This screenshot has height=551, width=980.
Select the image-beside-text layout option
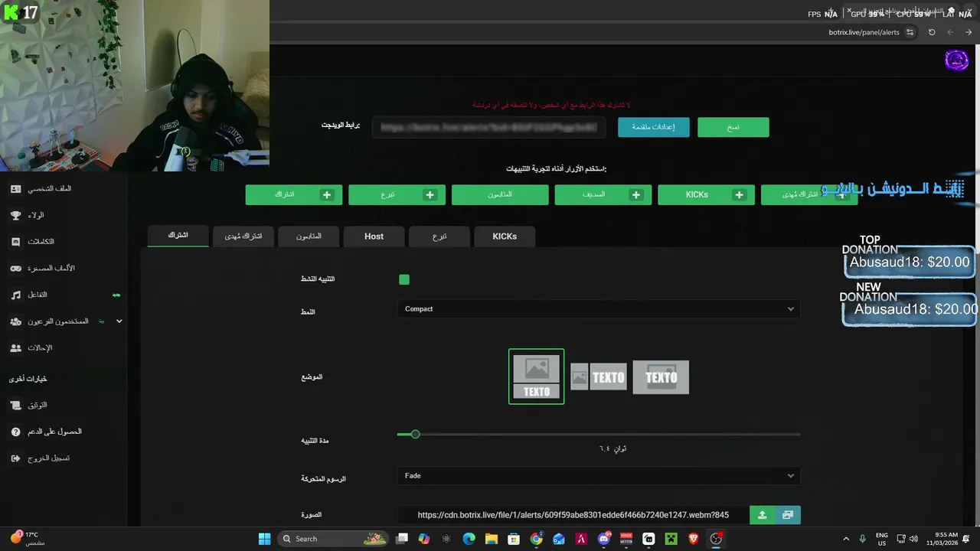[x=599, y=377]
